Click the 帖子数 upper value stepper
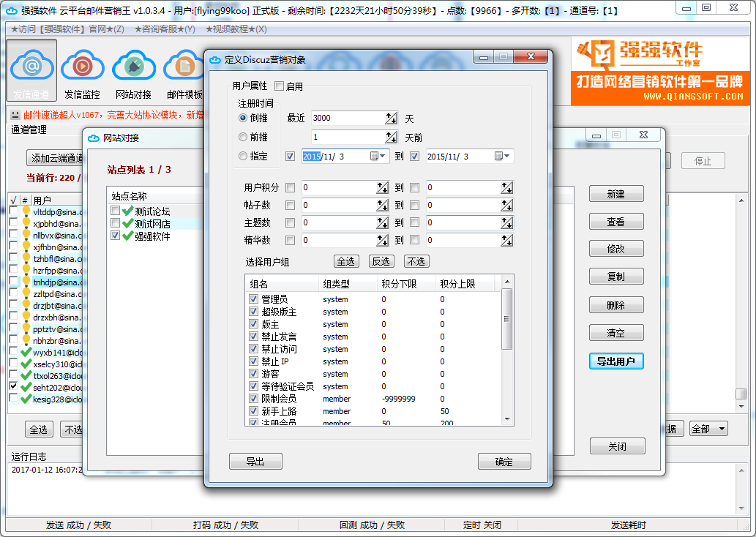756x537 pixels. point(506,206)
